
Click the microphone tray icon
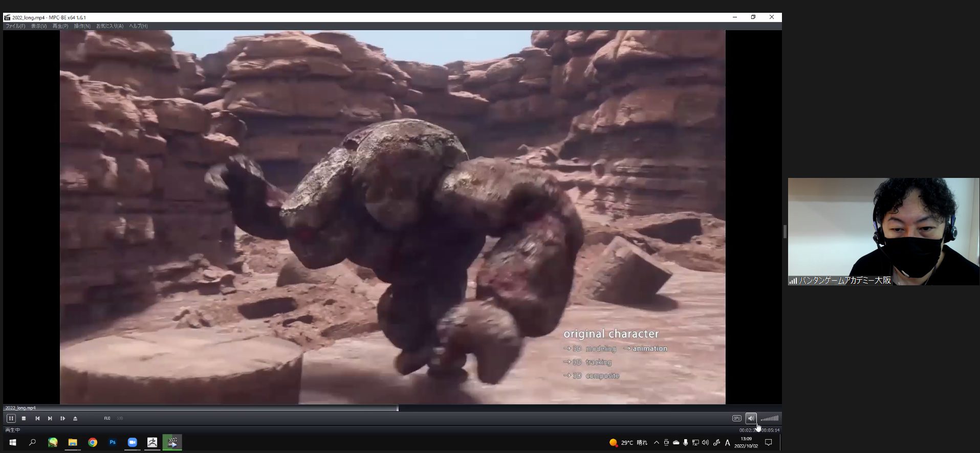click(x=686, y=443)
